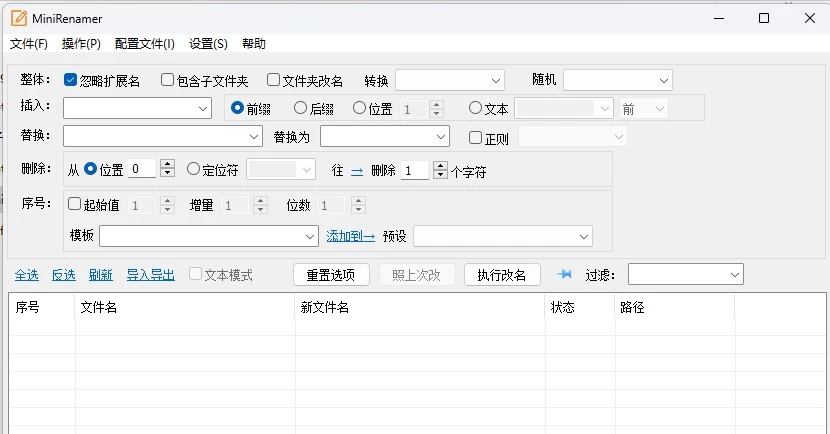The height and width of the screenshot is (434, 830).
Task: Open the 文件(F) menu
Action: (29, 44)
